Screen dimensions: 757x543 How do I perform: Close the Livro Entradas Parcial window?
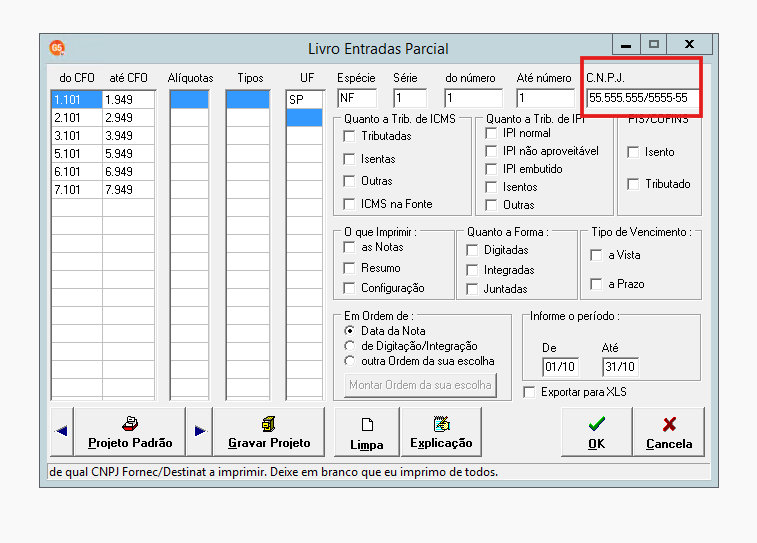pyautogui.click(x=689, y=44)
